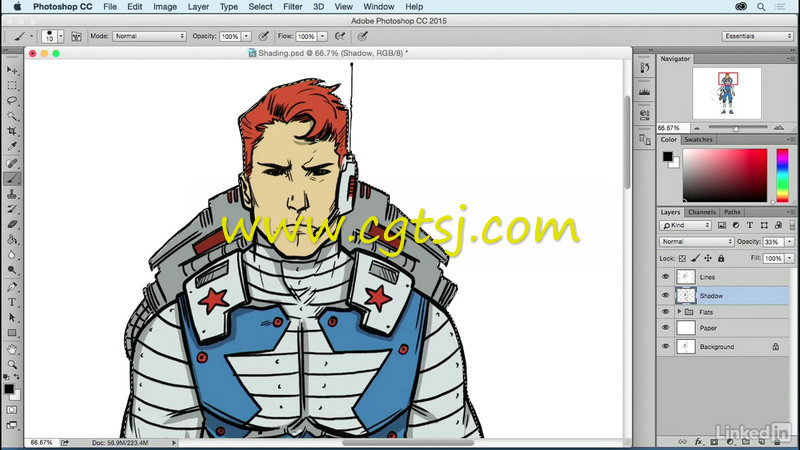Click the Navigator zoom slider
Image resolution: width=800 pixels, height=450 pixels.
click(x=738, y=128)
